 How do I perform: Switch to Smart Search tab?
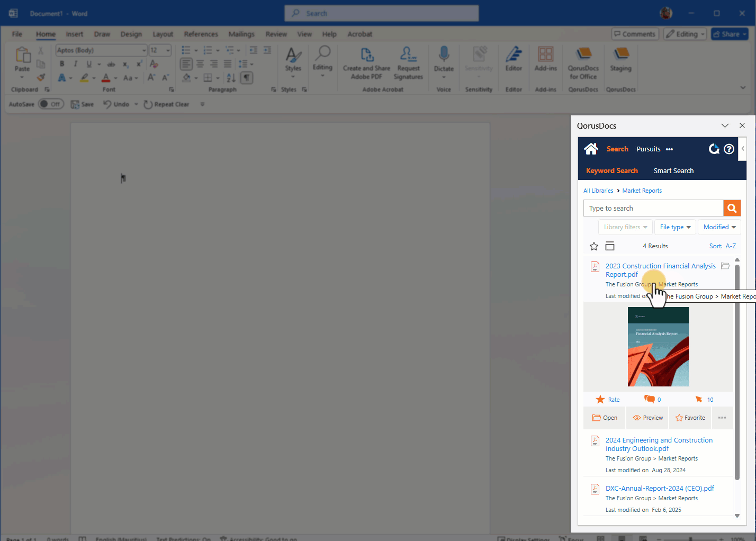click(x=673, y=170)
